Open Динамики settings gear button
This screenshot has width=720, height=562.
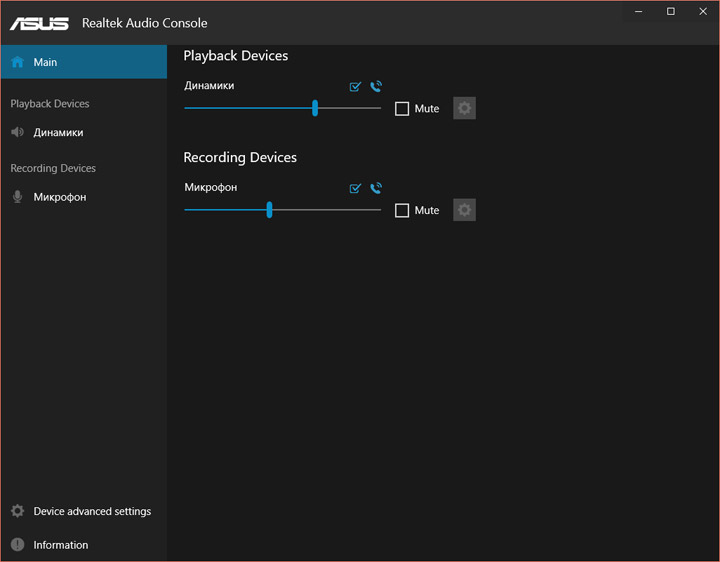click(x=464, y=108)
